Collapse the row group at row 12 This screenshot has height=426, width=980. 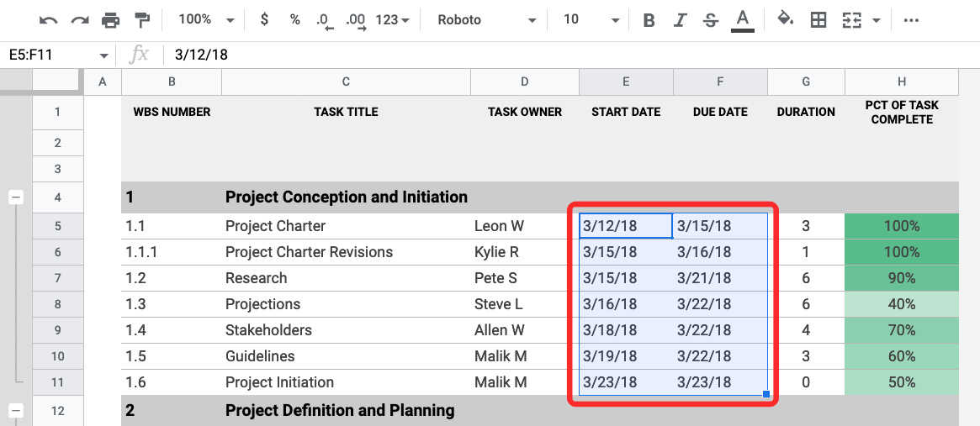[16, 410]
